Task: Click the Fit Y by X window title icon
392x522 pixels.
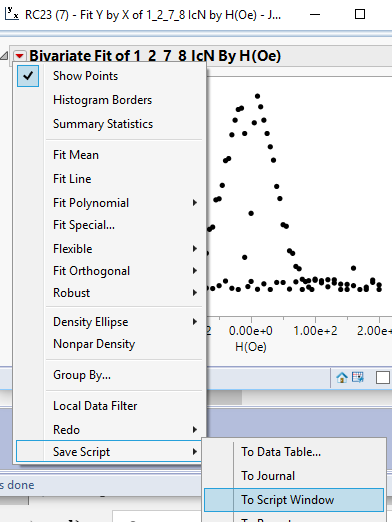Action: pos(12,14)
